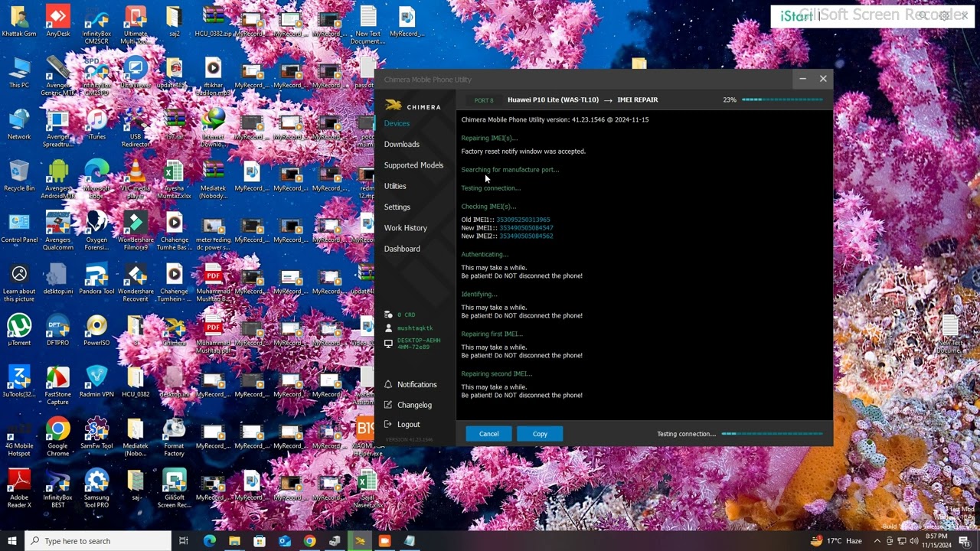
Task: Select the 3uTools desktop icon
Action: point(19,381)
